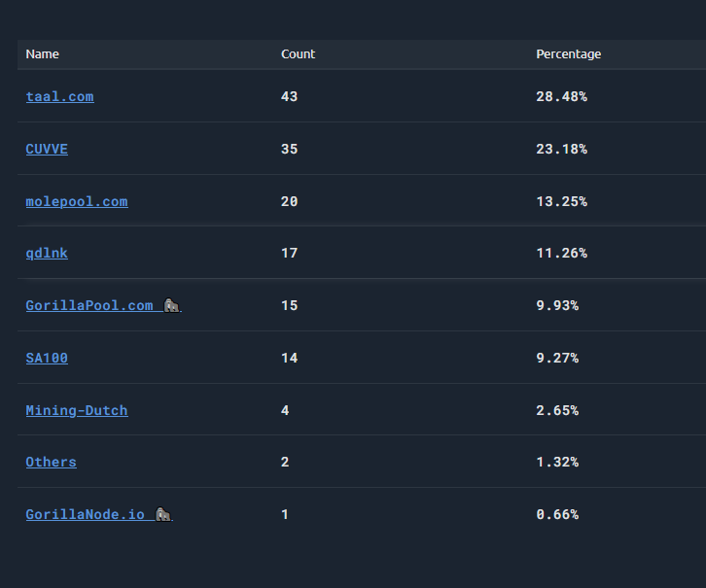The height and width of the screenshot is (588, 706).
Task: Open the qdlnk miner link
Action: (x=47, y=253)
